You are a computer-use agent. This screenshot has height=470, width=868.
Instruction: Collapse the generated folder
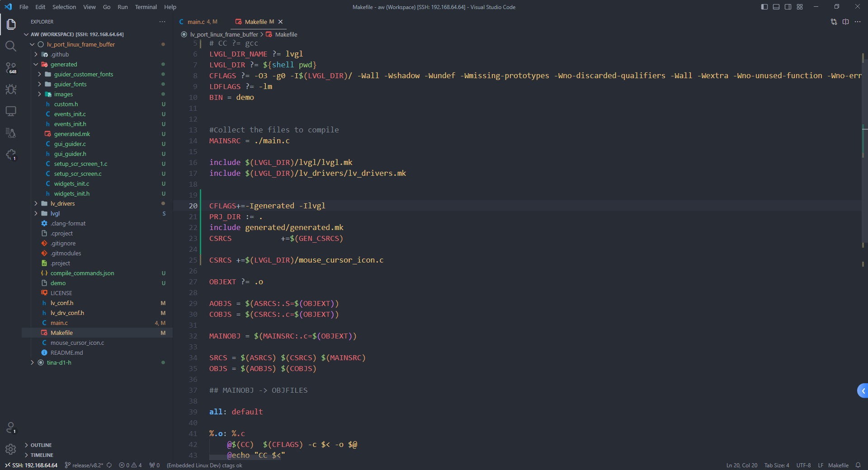pyautogui.click(x=36, y=64)
